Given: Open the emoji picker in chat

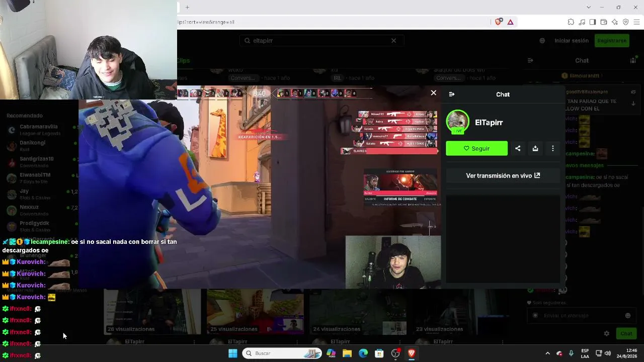Looking at the screenshot, I should pyautogui.click(x=628, y=316).
